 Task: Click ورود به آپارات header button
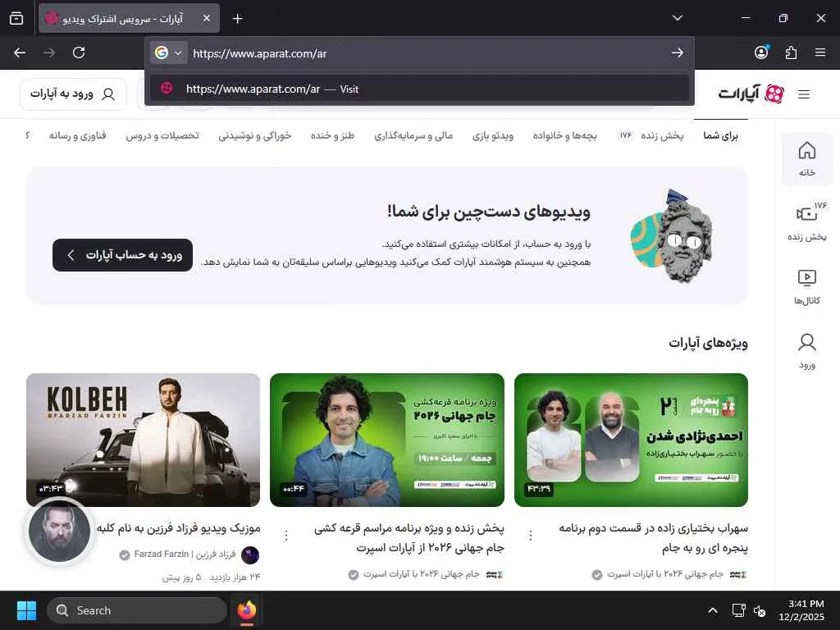coord(73,94)
